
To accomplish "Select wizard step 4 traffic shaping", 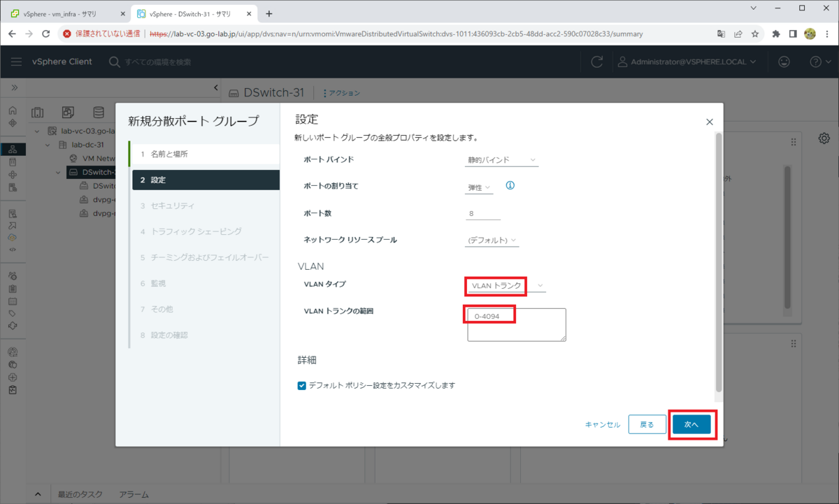I will point(206,231).
